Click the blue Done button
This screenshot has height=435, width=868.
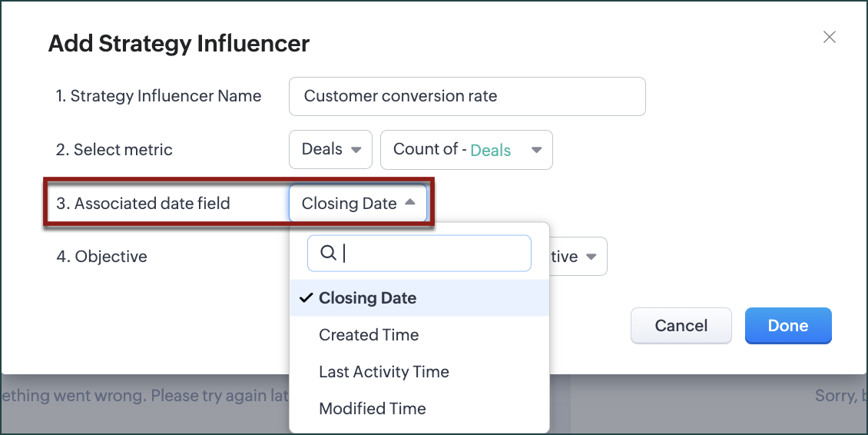(788, 325)
